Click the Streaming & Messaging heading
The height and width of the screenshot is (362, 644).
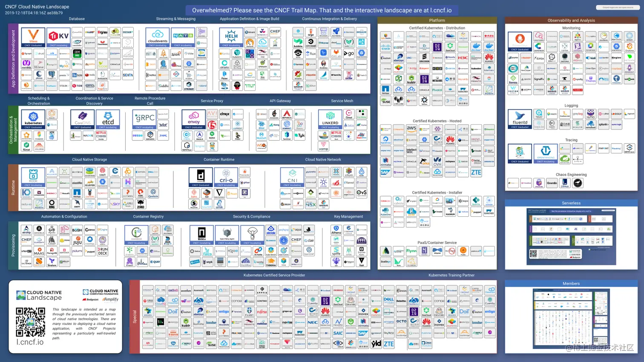176,19
